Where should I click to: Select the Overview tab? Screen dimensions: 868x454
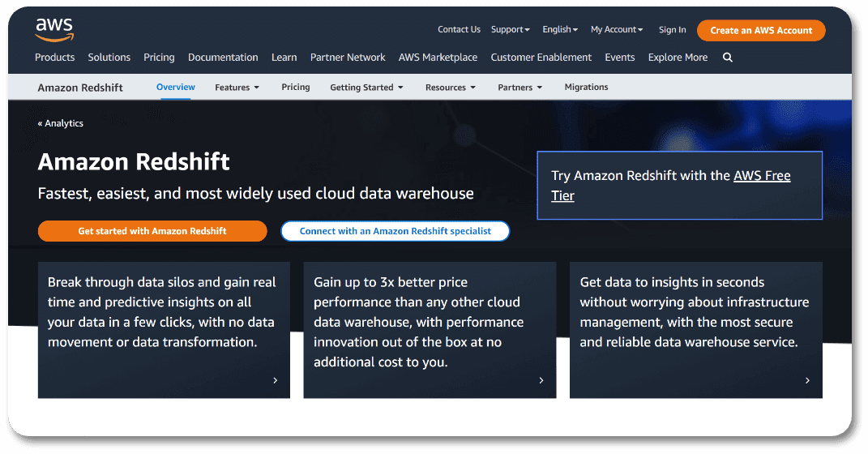176,87
